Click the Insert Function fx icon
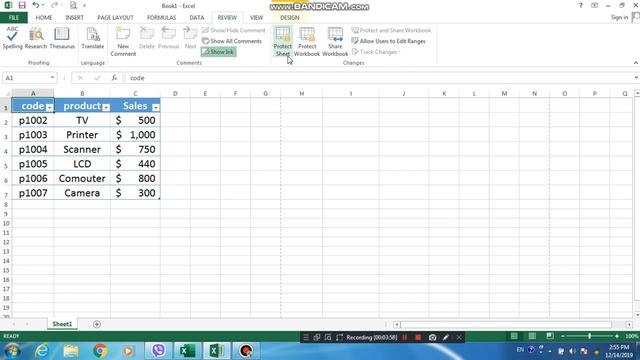 pos(114,78)
